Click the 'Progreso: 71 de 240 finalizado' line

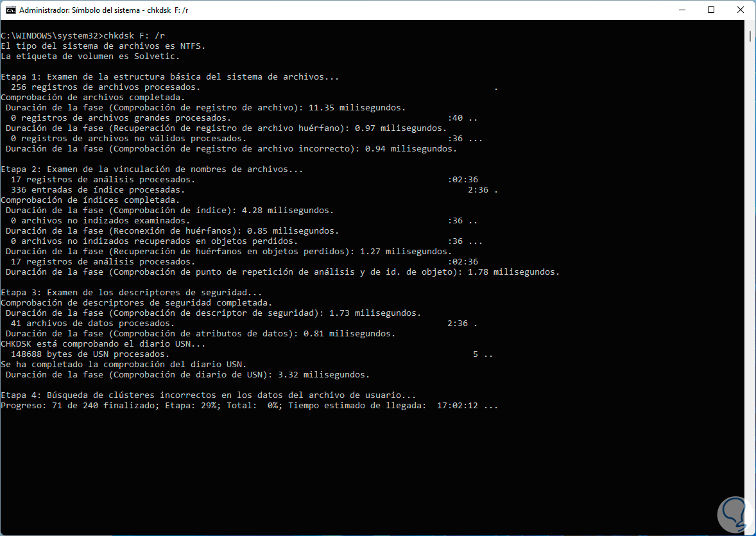pos(249,405)
